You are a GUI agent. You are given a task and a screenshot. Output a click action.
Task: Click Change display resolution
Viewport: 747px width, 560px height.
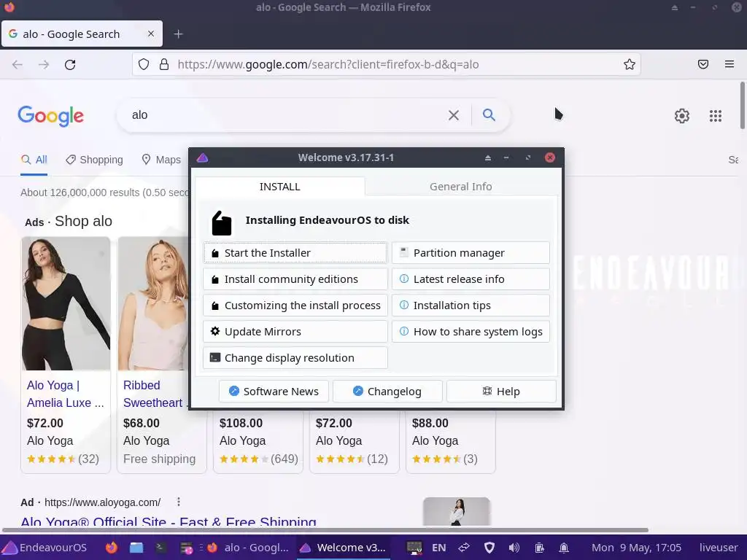295,357
